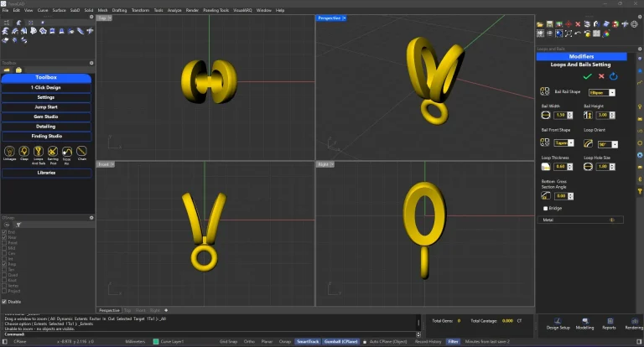Enable the Mid osnap checkbox

click(4, 248)
